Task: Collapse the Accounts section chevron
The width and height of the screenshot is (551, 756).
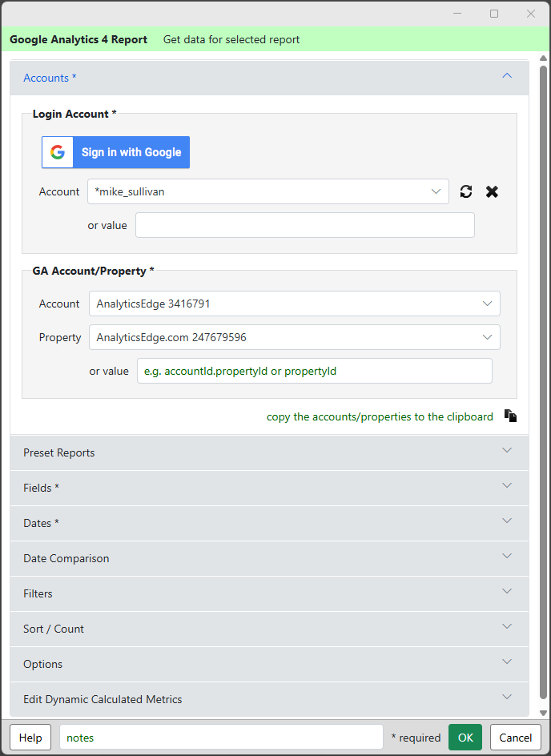Action: coord(506,76)
